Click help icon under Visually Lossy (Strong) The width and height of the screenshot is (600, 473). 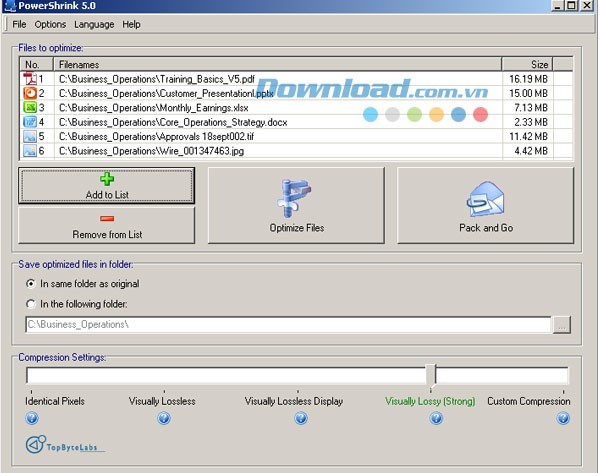point(436,418)
